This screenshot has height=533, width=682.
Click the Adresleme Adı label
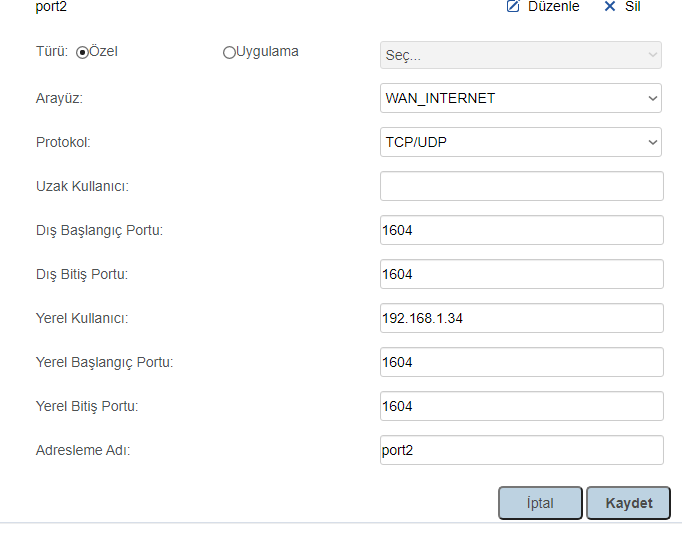83,450
